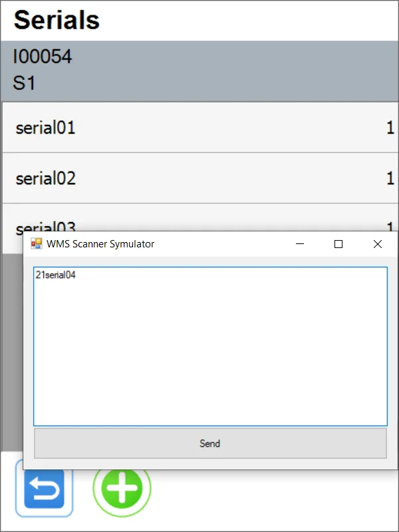Choose the serial03 list item
399x532 pixels.
click(45, 226)
